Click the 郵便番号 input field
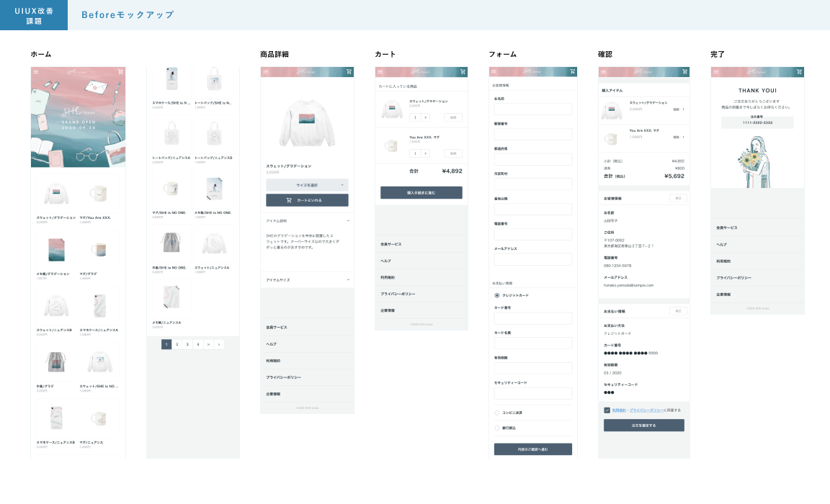 pos(533,135)
